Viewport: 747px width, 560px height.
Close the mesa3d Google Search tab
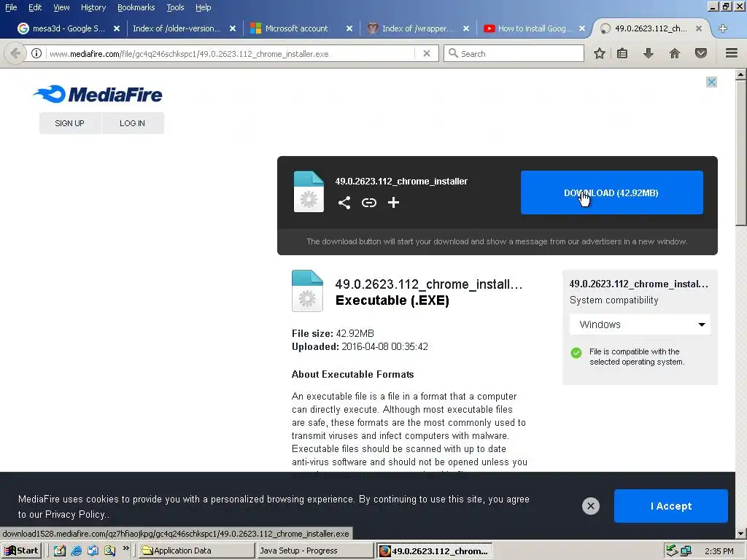116,28
